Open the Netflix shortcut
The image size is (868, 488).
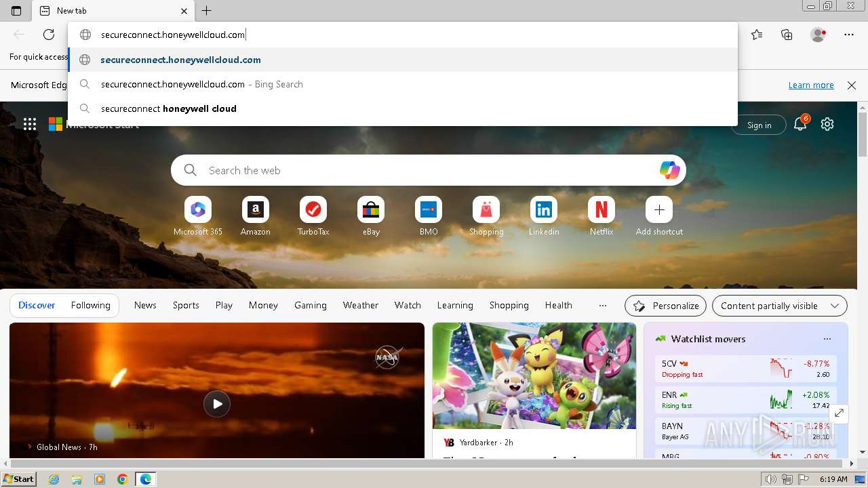601,216
